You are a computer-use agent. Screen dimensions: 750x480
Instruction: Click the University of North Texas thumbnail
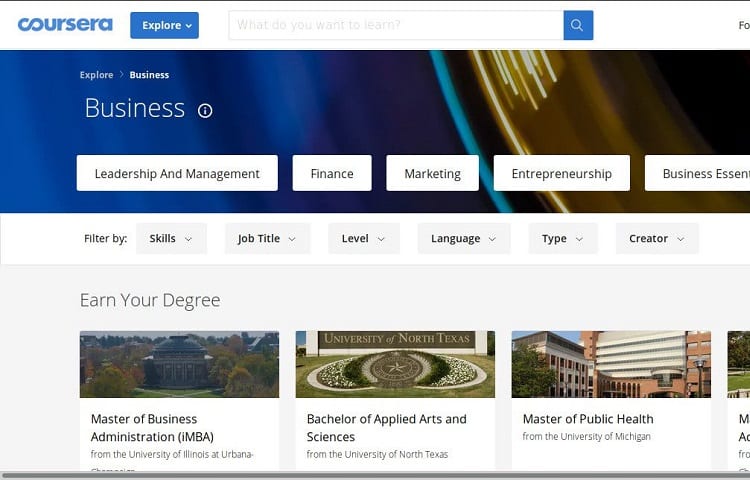[x=395, y=364]
